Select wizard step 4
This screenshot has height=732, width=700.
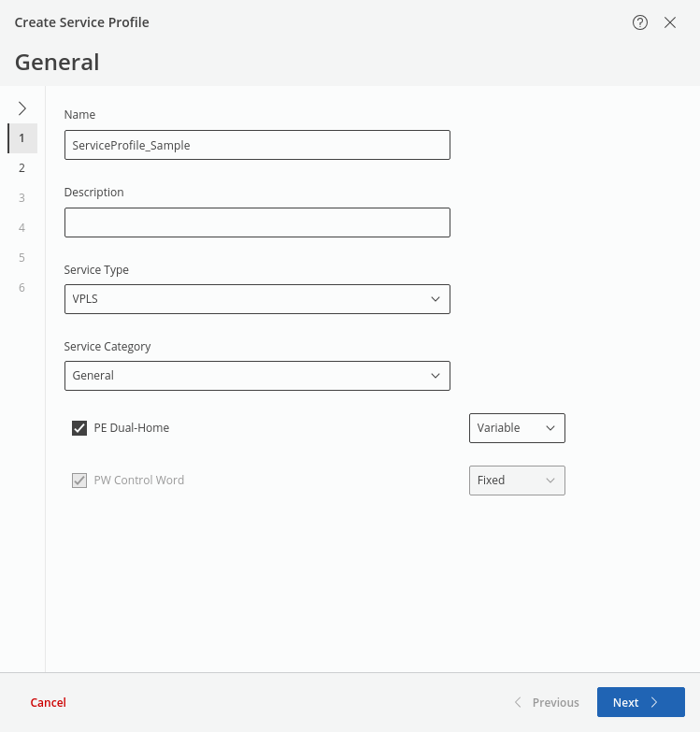(22, 228)
